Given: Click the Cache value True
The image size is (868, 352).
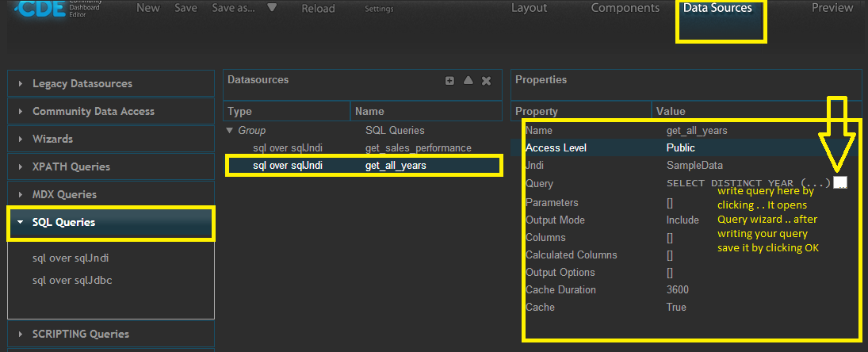Looking at the screenshot, I should [x=676, y=307].
